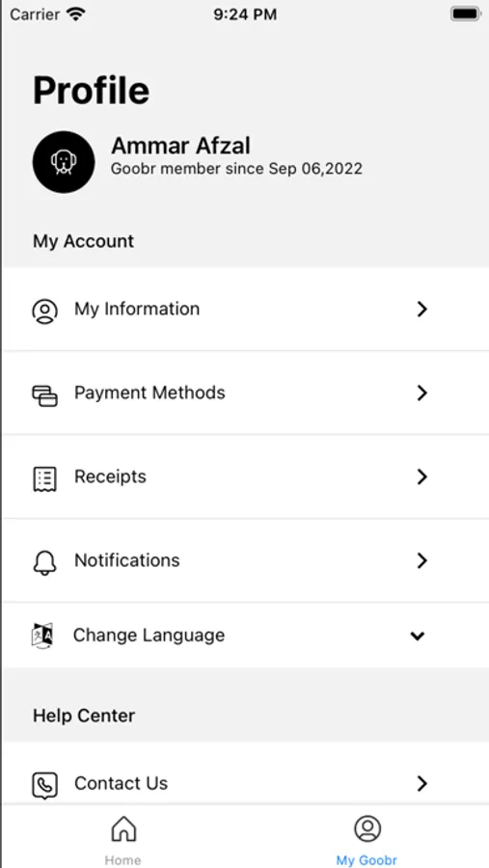Viewport: 489px width, 868px height.
Task: Open Payment Methods via its chevron
Action: click(422, 393)
